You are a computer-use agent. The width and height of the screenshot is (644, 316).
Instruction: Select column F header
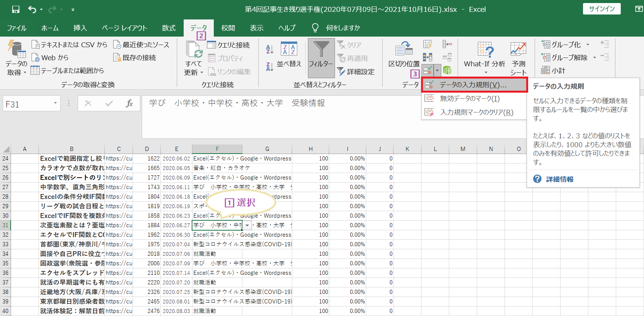[x=217, y=149]
